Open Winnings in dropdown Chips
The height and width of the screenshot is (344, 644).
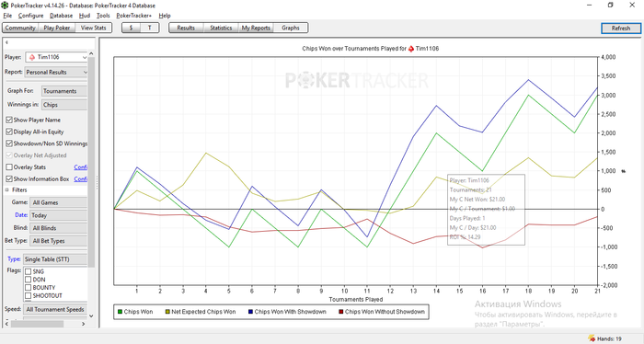point(64,105)
